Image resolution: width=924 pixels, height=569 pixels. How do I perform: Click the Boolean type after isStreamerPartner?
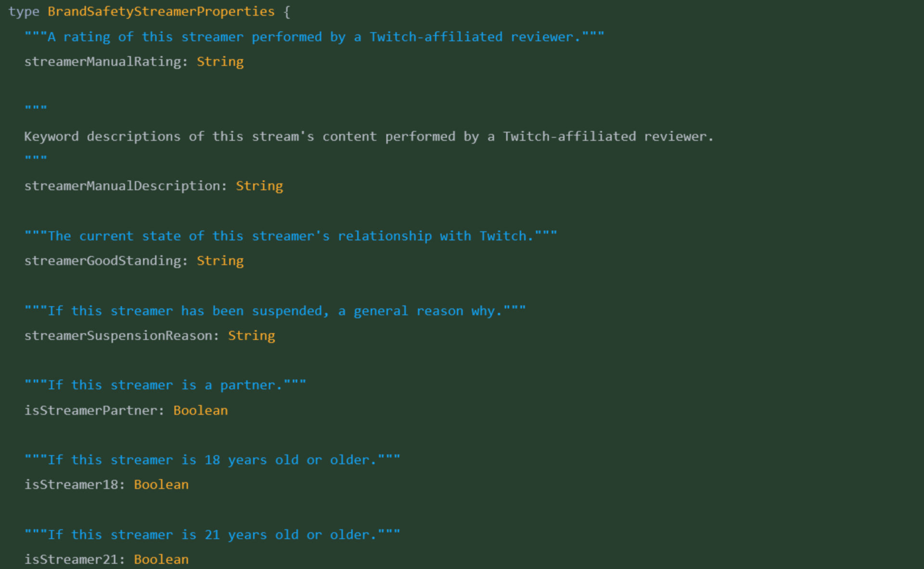click(201, 411)
